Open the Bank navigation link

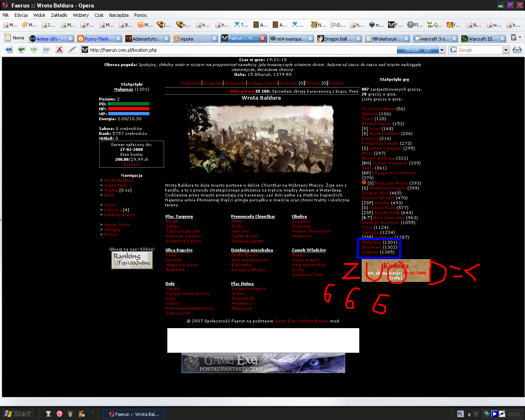pos(109,195)
